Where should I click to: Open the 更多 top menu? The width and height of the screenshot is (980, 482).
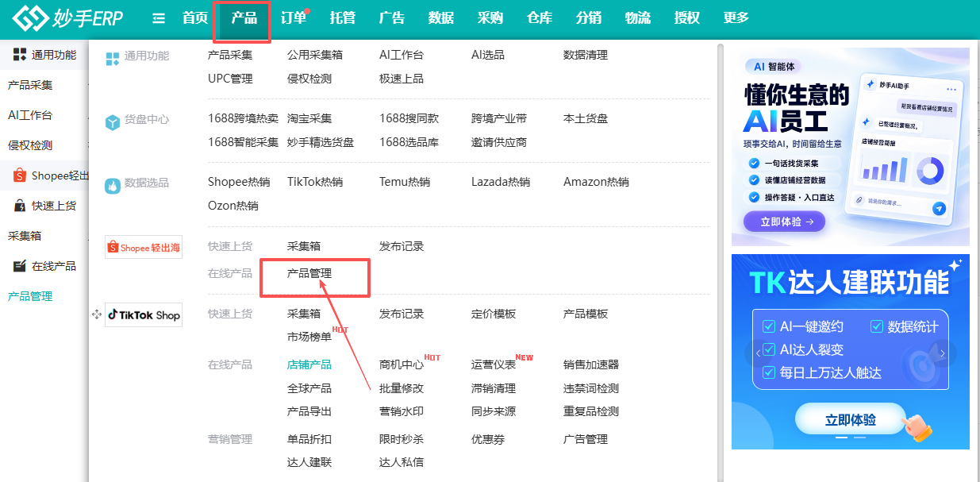(x=736, y=18)
